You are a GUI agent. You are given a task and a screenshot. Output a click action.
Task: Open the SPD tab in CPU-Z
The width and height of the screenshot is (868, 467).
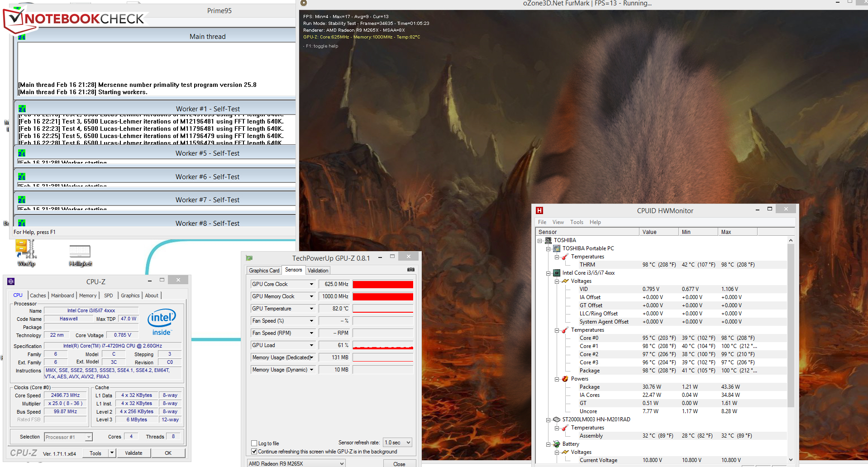point(109,295)
